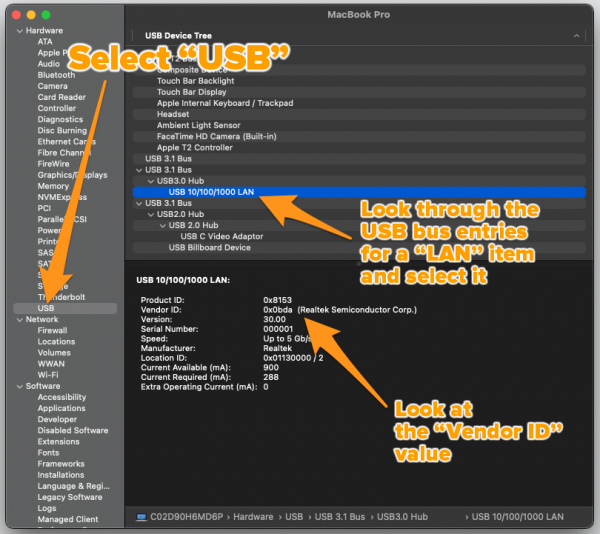The image size is (600, 534).
Task: Click the sort chevron in USB Device Tree header
Action: pyautogui.click(x=577, y=35)
